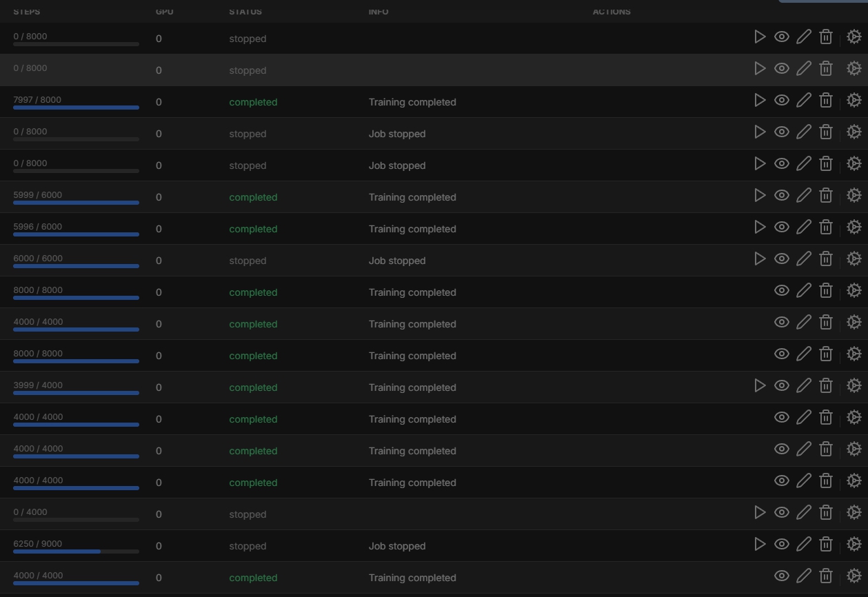Delete the job at 7997 / 8000 steps
This screenshot has width=868, height=597.
click(826, 100)
